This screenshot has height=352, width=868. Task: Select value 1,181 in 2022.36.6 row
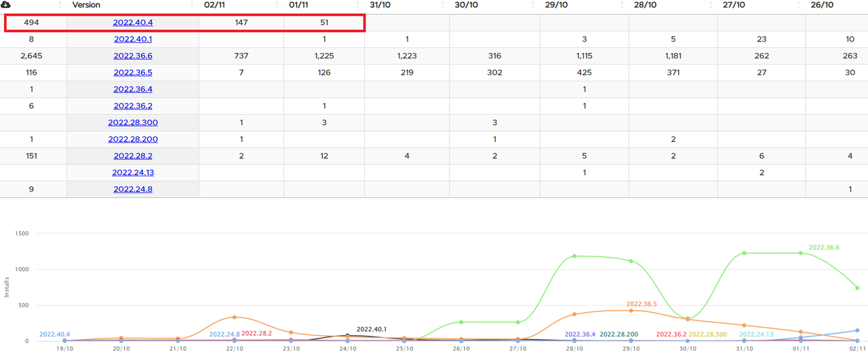tap(673, 56)
